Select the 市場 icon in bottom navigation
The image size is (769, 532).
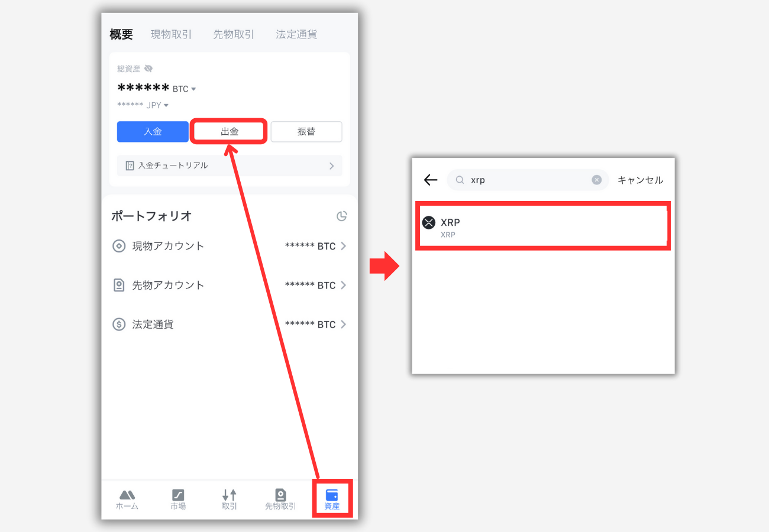[x=178, y=499]
